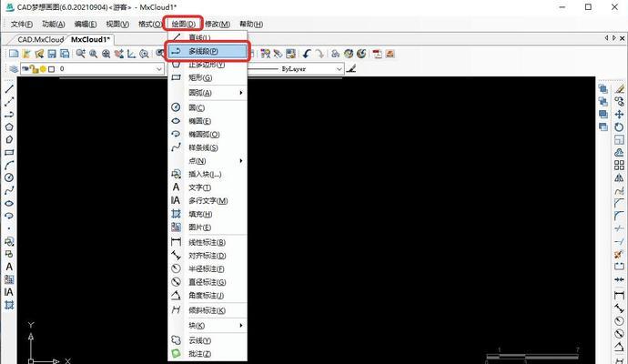Select the Hatch tool in left toolbar

tap(9, 305)
